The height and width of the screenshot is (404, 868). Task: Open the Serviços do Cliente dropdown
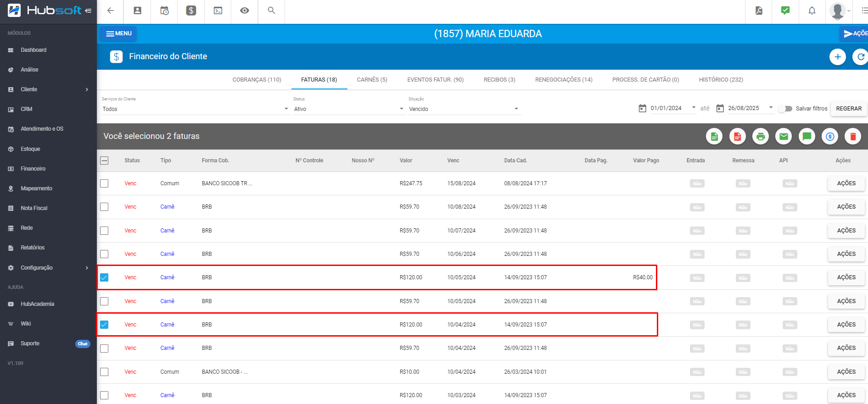pos(195,109)
